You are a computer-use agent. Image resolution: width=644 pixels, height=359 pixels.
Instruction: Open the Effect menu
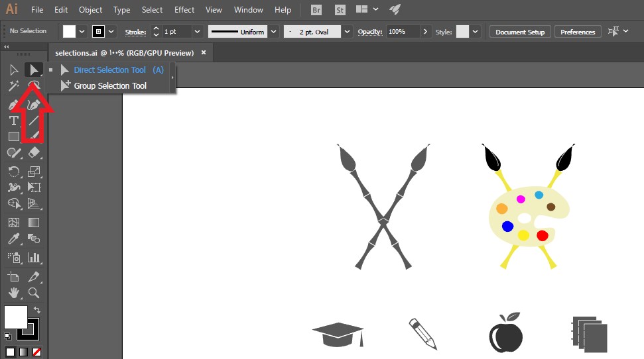pos(184,10)
